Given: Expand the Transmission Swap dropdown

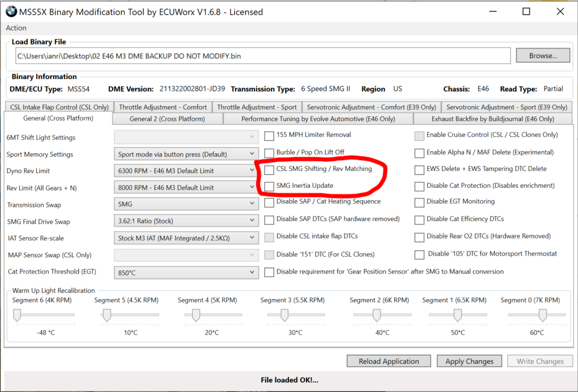Looking at the screenshot, I should click(x=186, y=204).
